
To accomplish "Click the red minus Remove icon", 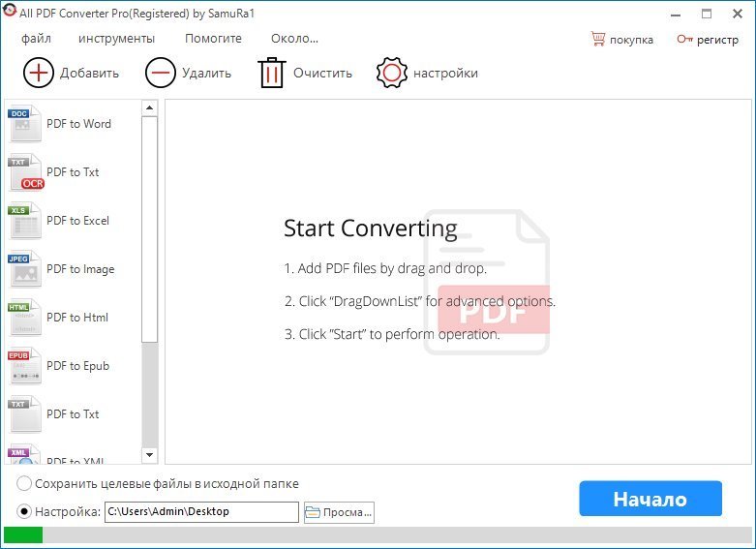I will pos(160,73).
